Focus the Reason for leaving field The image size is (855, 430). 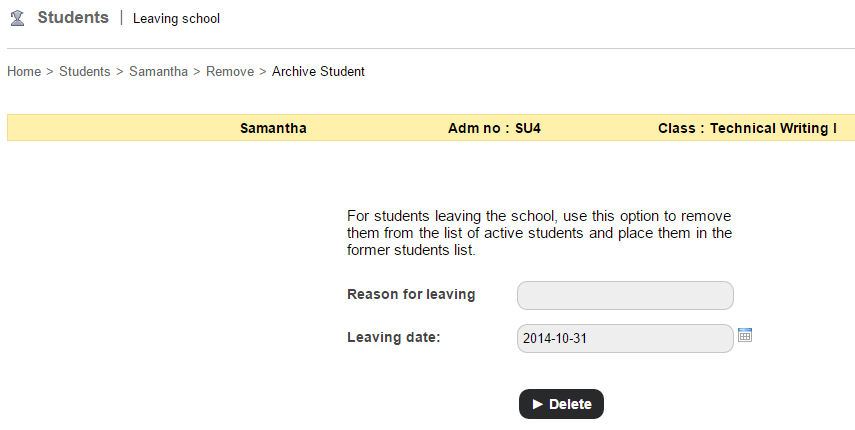625,296
